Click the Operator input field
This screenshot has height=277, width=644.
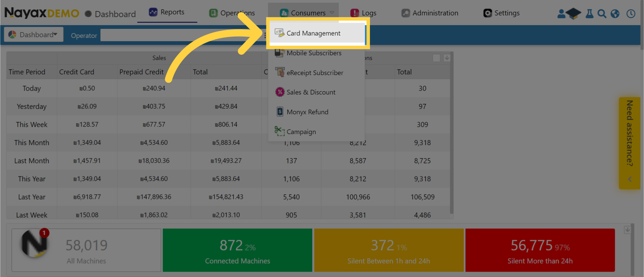point(181,35)
